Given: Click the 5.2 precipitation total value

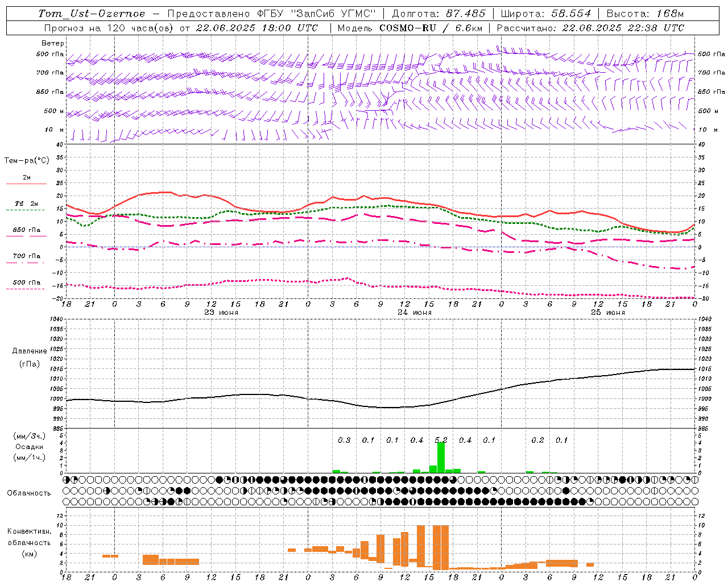Looking at the screenshot, I should pos(441,440).
